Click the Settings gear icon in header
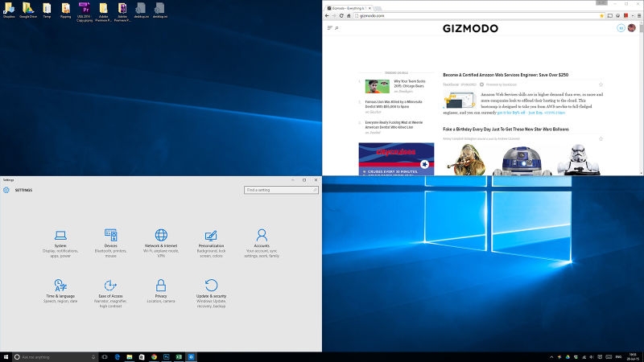The width and height of the screenshot is (644, 362). pyautogui.click(x=6, y=190)
